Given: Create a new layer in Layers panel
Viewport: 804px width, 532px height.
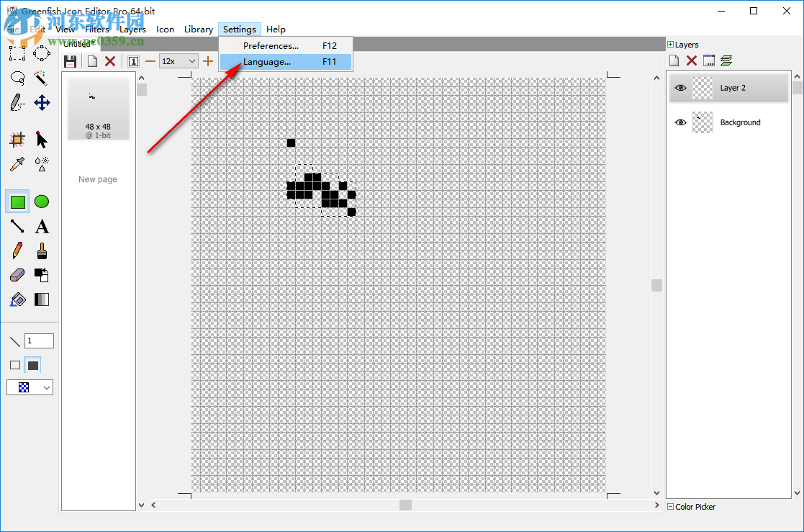Looking at the screenshot, I should (674, 60).
